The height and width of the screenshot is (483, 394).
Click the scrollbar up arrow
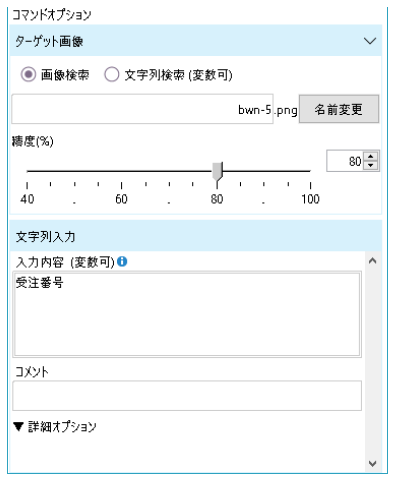pos(372,261)
